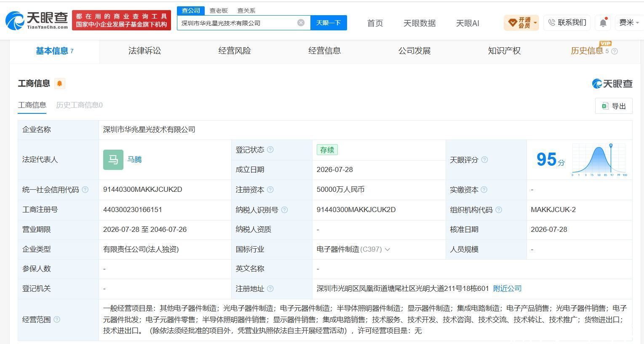Click help icon beside 历史信息 tab
The width and height of the screenshot is (644, 344).
tap(615, 51)
